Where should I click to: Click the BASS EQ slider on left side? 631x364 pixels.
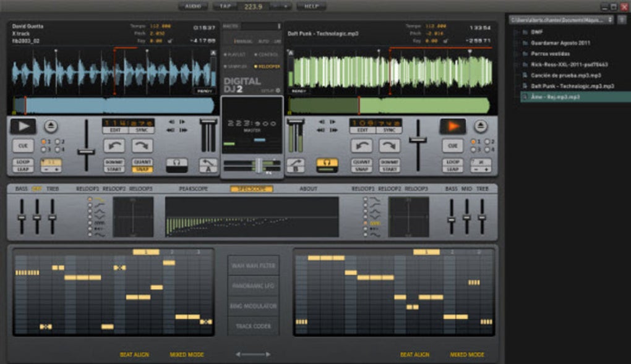click(x=22, y=218)
